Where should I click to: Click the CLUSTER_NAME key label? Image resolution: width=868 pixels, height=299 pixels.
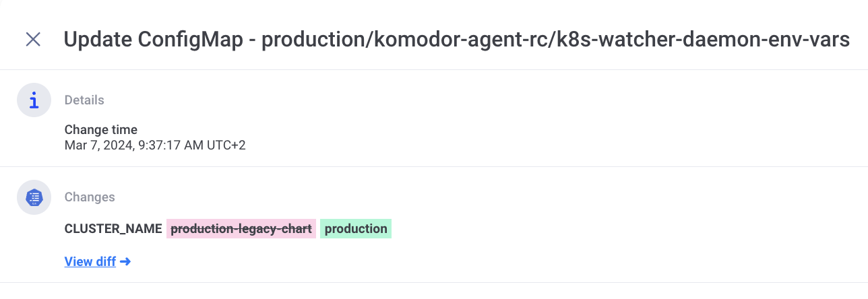(113, 228)
